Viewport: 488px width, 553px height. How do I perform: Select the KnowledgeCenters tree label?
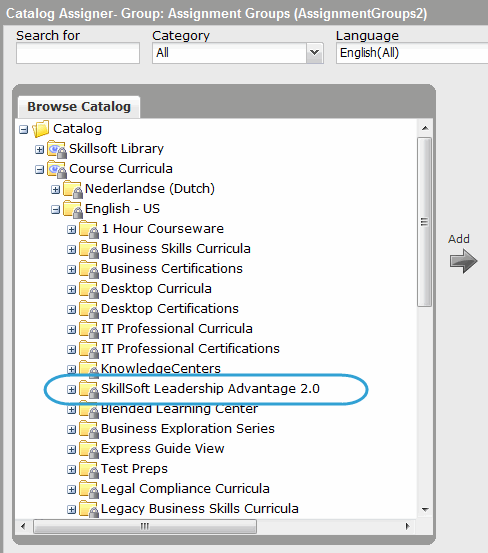click(x=161, y=369)
